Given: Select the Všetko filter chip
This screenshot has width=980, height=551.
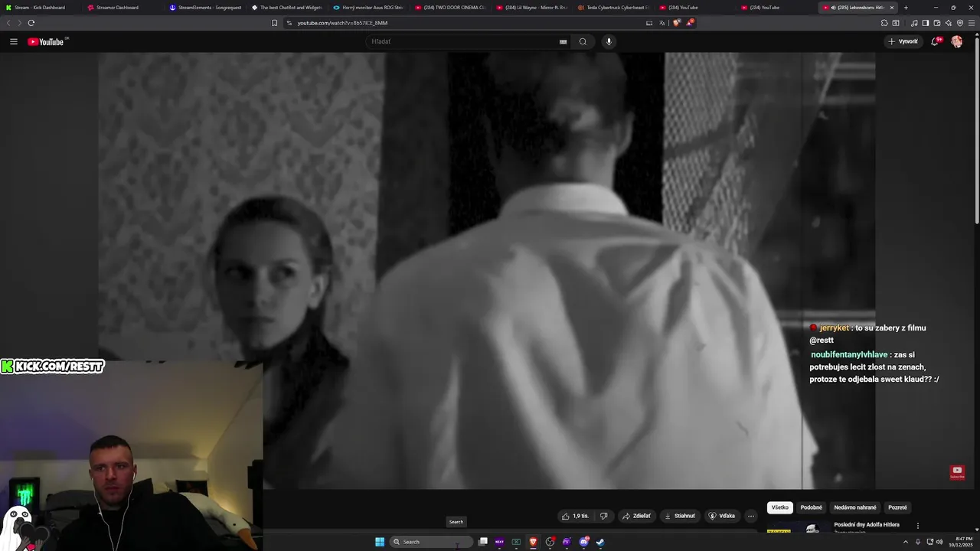Looking at the screenshot, I should pos(780,507).
